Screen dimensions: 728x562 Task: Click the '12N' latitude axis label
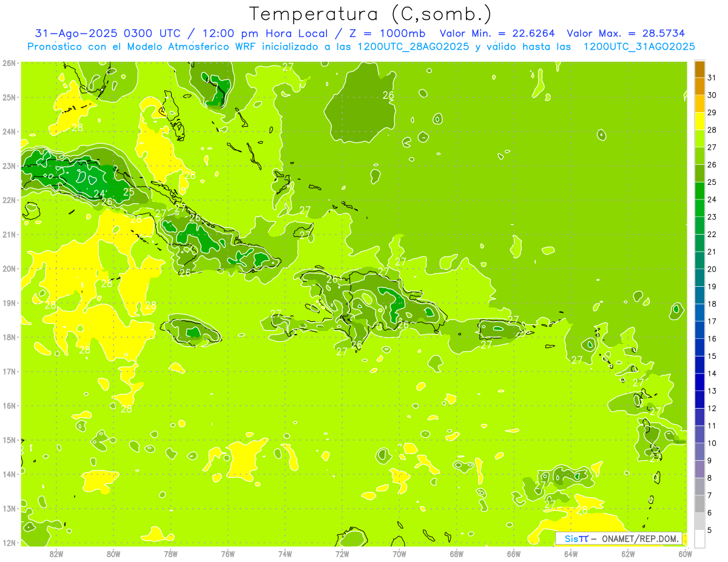coord(9,543)
